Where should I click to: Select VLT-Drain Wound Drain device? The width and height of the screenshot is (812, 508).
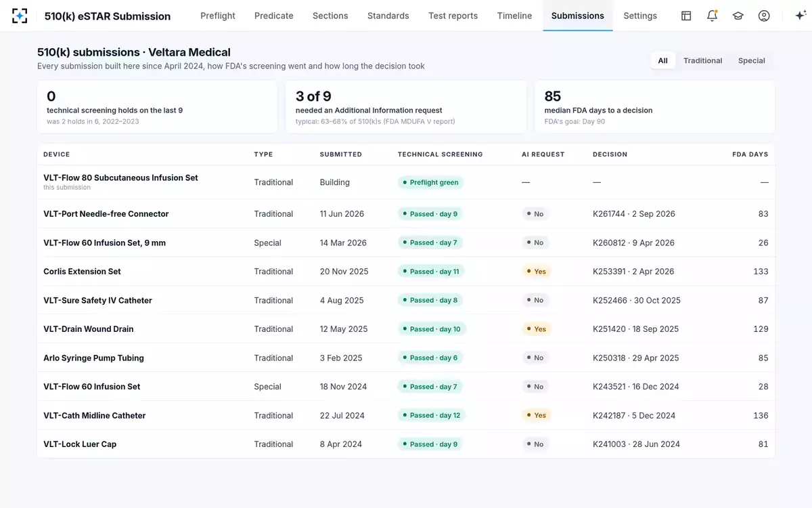[x=89, y=329]
